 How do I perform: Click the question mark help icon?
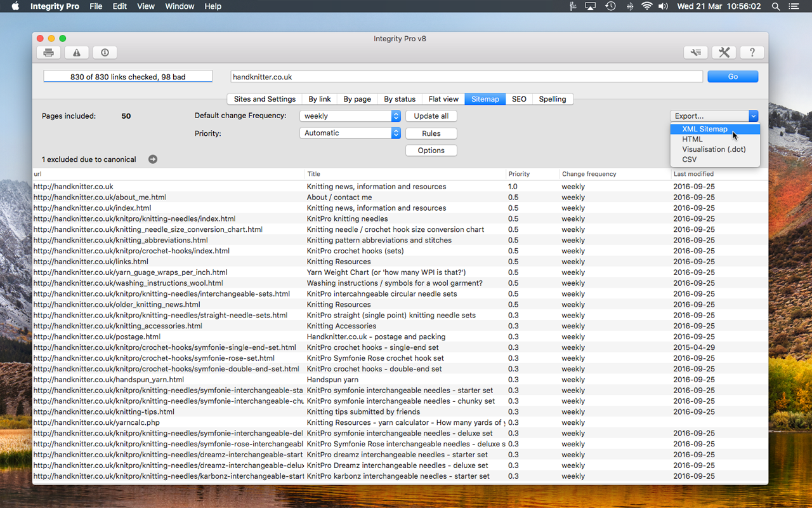point(752,53)
